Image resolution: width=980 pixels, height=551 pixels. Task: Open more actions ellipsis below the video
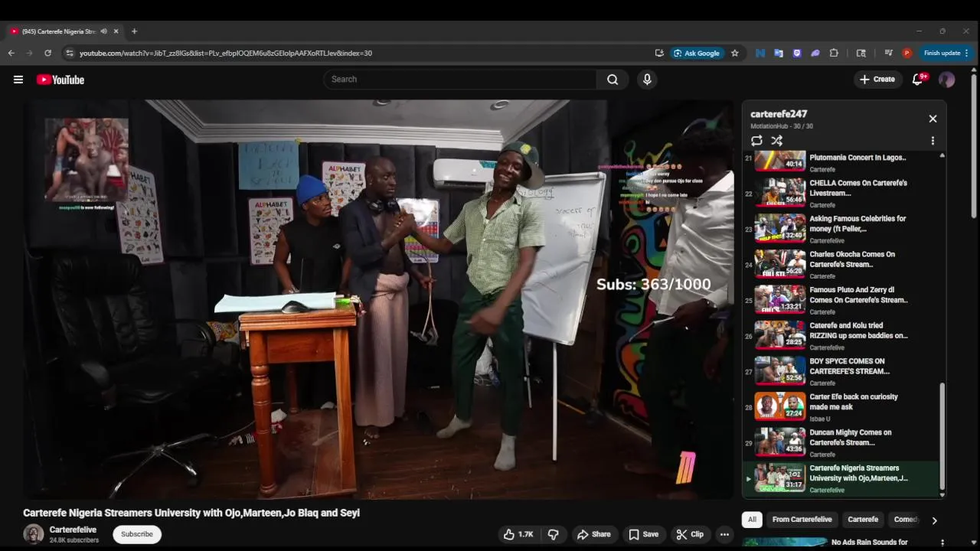(x=724, y=534)
